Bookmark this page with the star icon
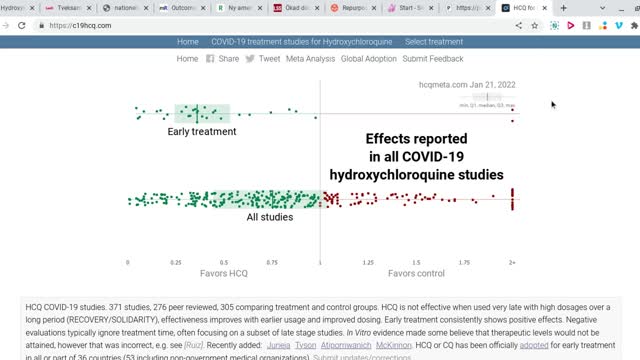Viewport: 640px width, 360px height. click(534, 25)
